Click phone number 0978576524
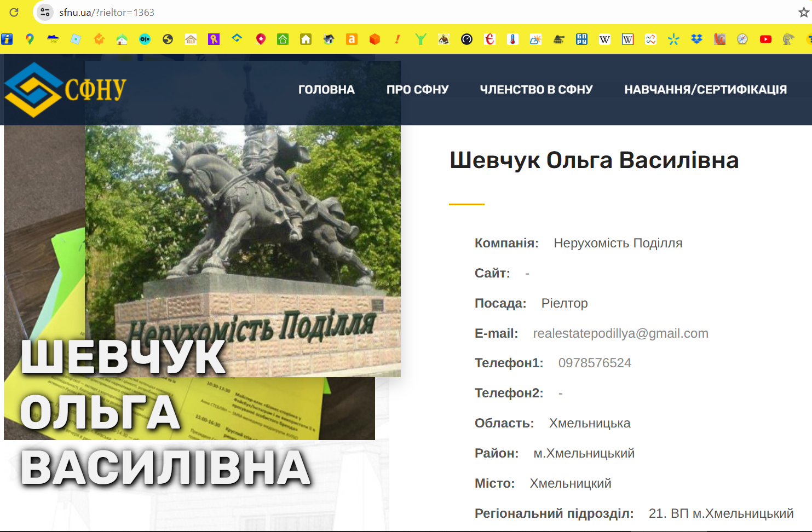The image size is (812, 532). 595,363
